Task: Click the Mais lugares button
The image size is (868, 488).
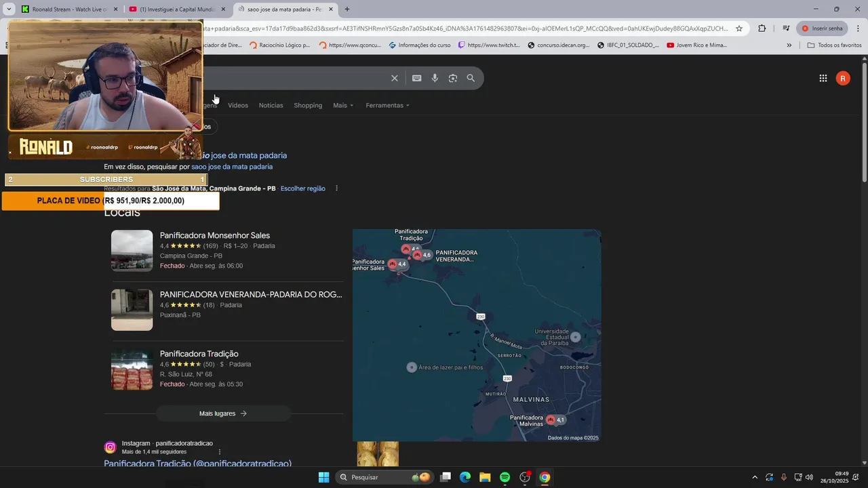Action: click(x=223, y=413)
